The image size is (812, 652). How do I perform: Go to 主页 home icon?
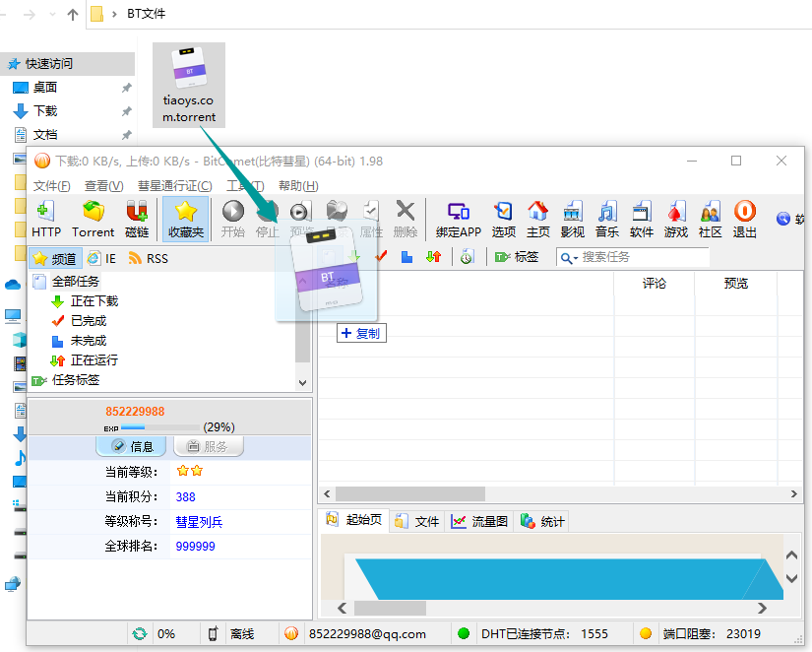[538, 220]
